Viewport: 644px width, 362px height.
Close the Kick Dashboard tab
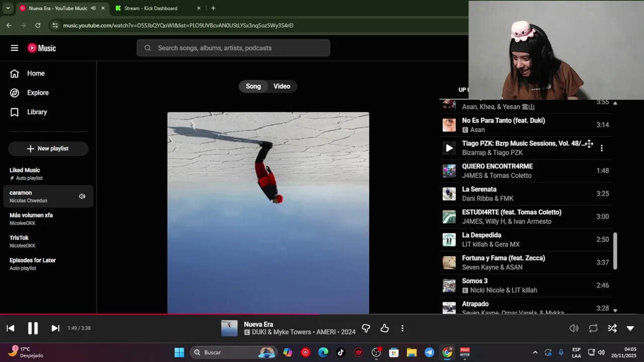tap(198, 8)
